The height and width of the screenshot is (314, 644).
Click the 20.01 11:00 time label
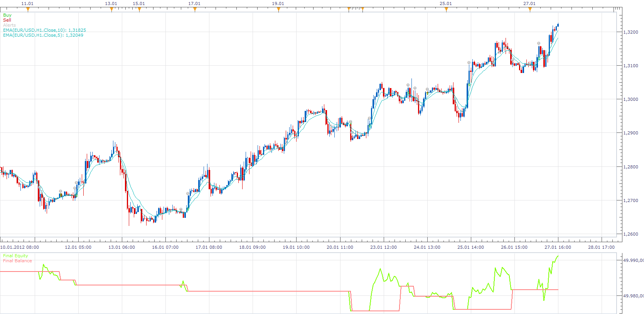pos(340,247)
